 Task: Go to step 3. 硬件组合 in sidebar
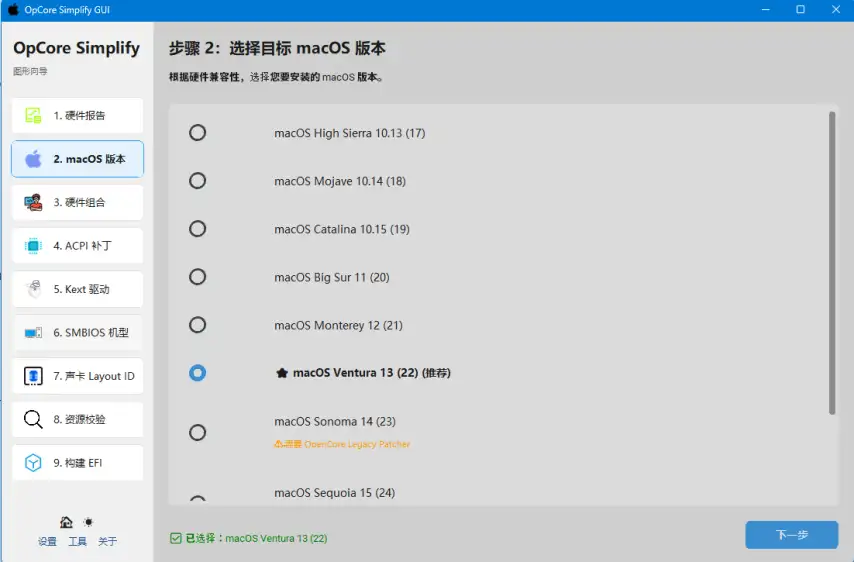79,203
